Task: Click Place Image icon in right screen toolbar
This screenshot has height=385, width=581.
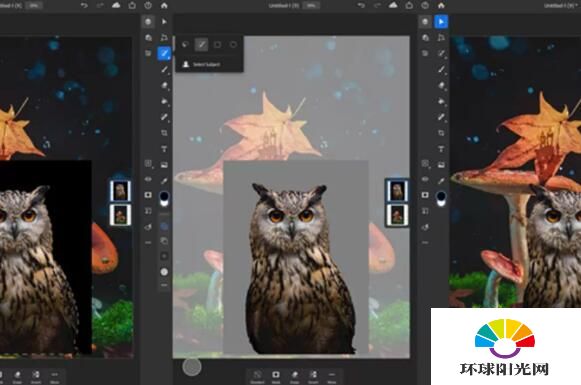Action: click(441, 165)
